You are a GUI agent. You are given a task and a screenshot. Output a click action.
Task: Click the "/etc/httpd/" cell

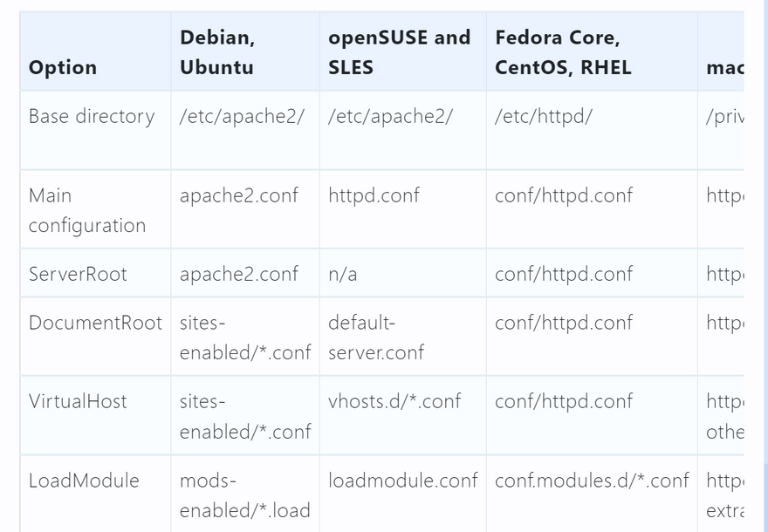tap(543, 116)
